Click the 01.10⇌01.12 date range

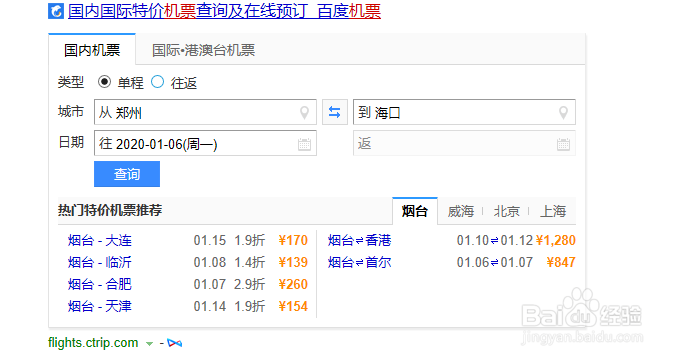click(495, 240)
